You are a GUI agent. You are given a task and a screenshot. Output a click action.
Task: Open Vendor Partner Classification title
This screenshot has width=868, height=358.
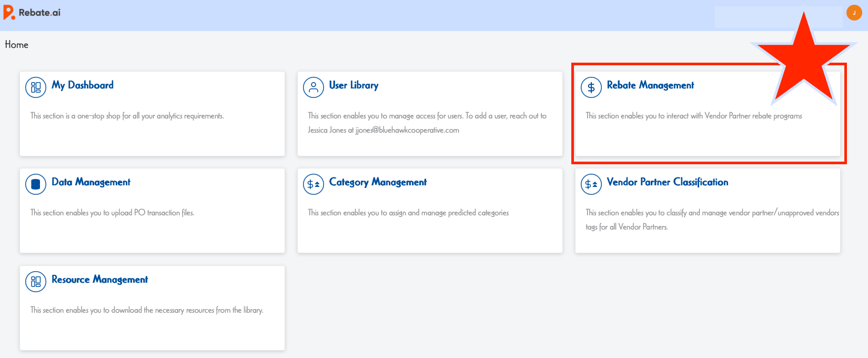[667, 182]
